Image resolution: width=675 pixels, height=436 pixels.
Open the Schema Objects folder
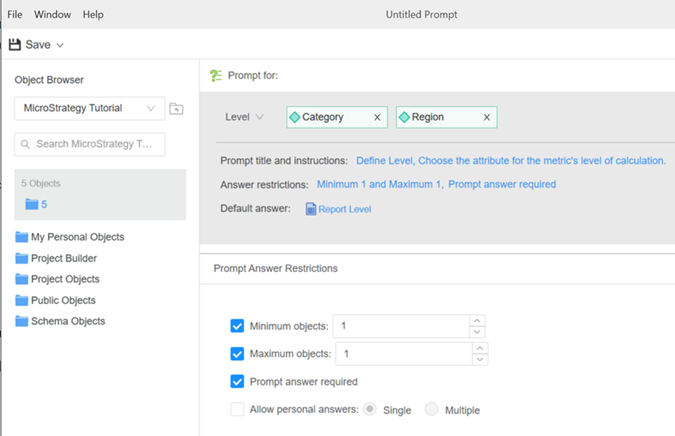[67, 321]
